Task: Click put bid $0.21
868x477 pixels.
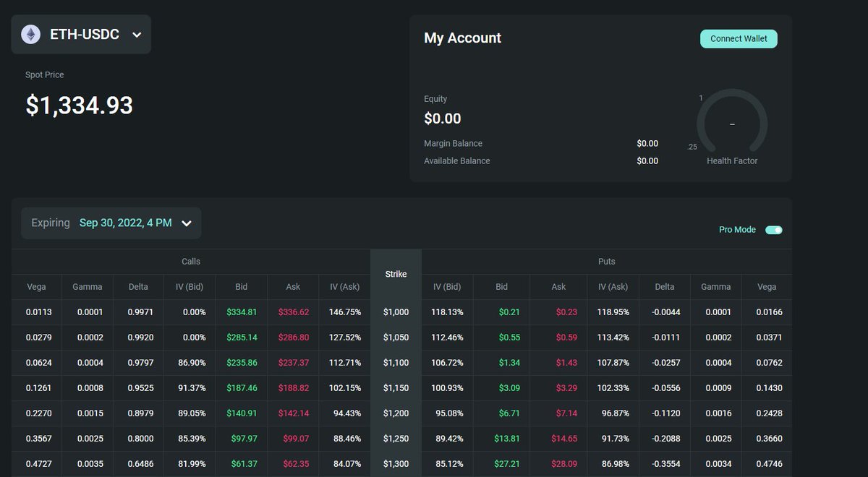Action: click(510, 312)
